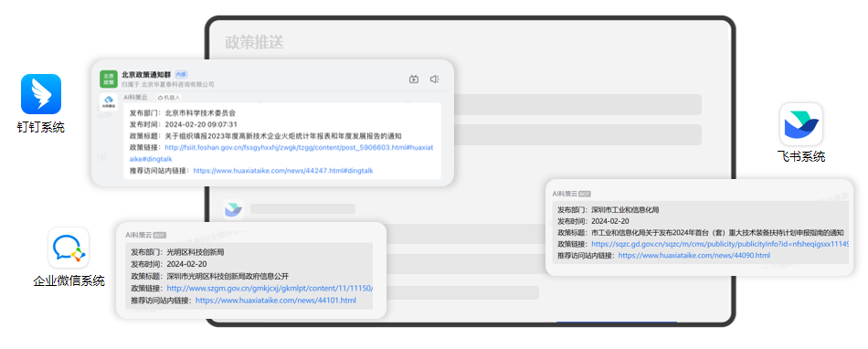Click the 企业微信系统 label
This screenshot has width=868, height=349.
[x=69, y=281]
